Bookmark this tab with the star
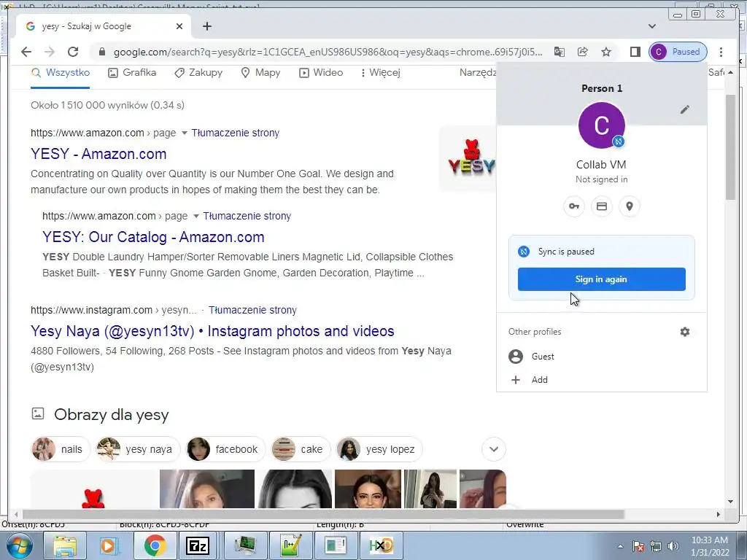The image size is (747, 560). 606,52
